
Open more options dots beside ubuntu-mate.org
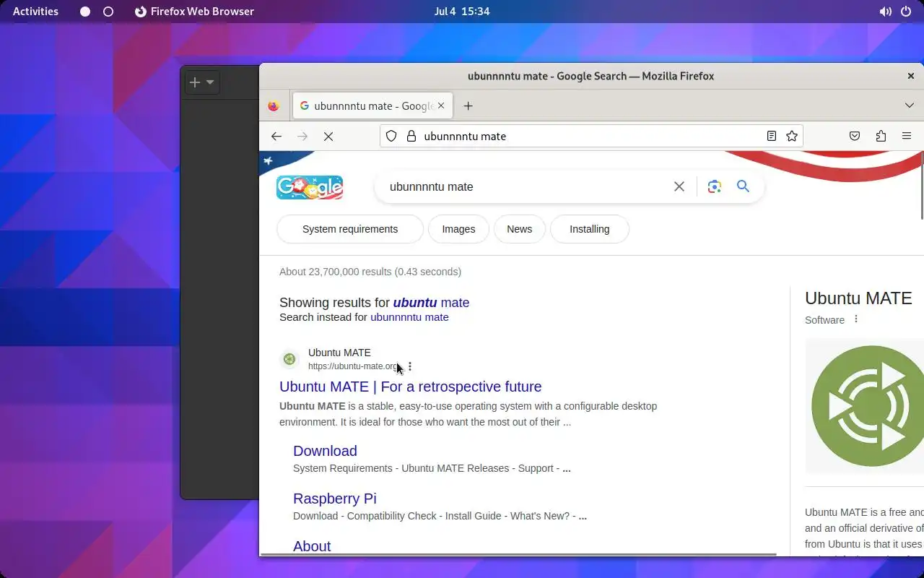[410, 366]
